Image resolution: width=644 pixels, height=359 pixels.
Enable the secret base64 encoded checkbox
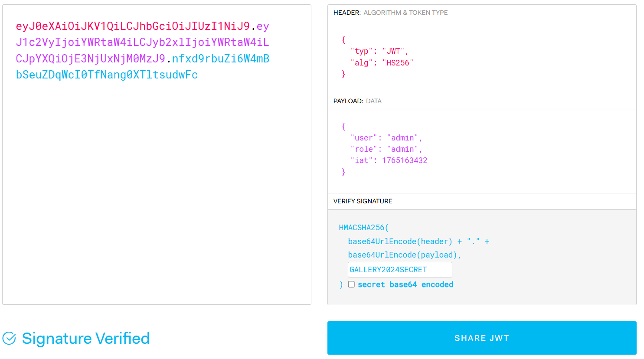(x=351, y=284)
